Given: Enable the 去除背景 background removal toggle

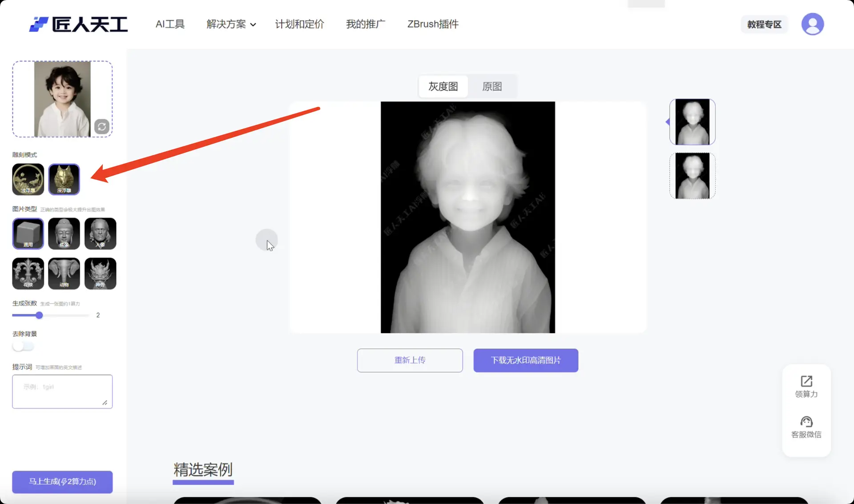Looking at the screenshot, I should click(23, 346).
